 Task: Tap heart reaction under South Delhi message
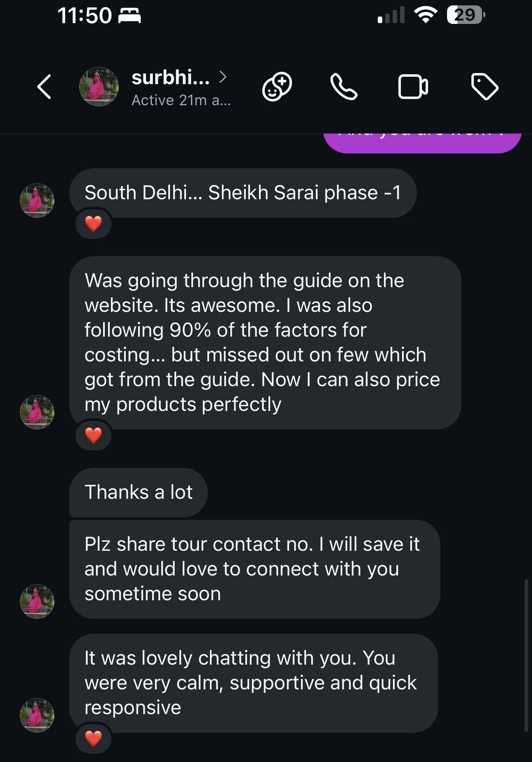tap(93, 224)
